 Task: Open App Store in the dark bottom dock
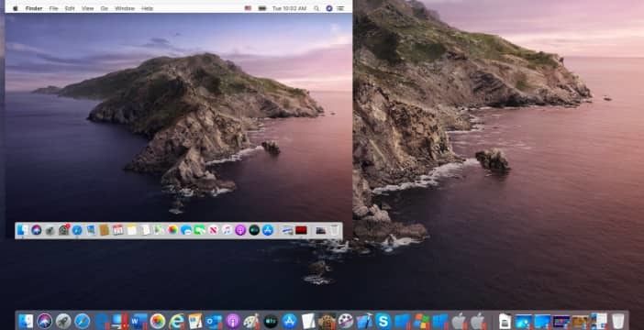click(x=289, y=321)
